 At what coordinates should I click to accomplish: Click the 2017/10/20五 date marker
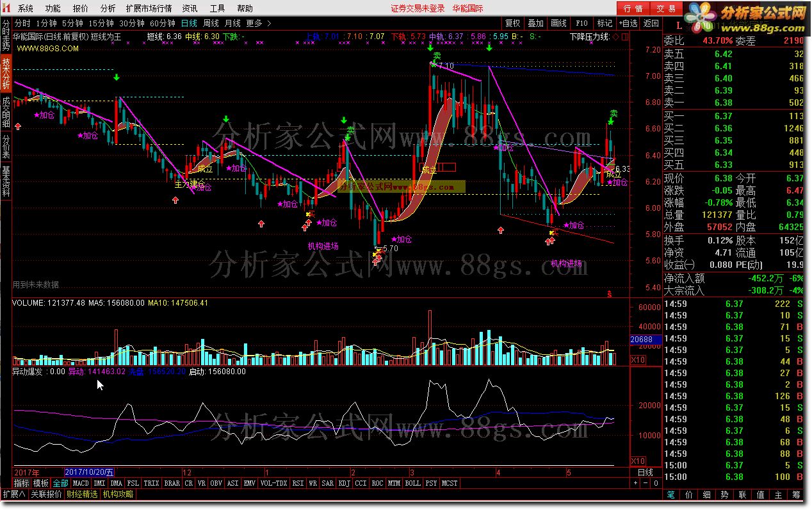point(89,472)
